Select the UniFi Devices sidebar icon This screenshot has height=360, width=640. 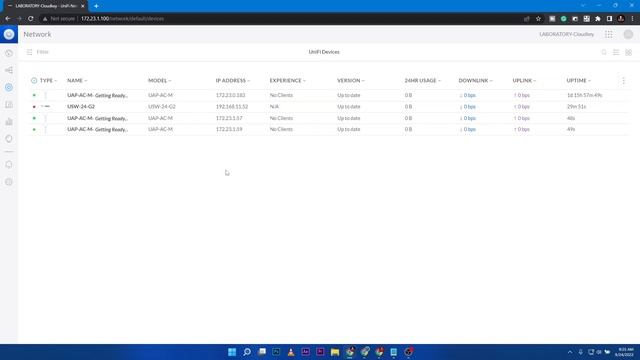(9, 87)
